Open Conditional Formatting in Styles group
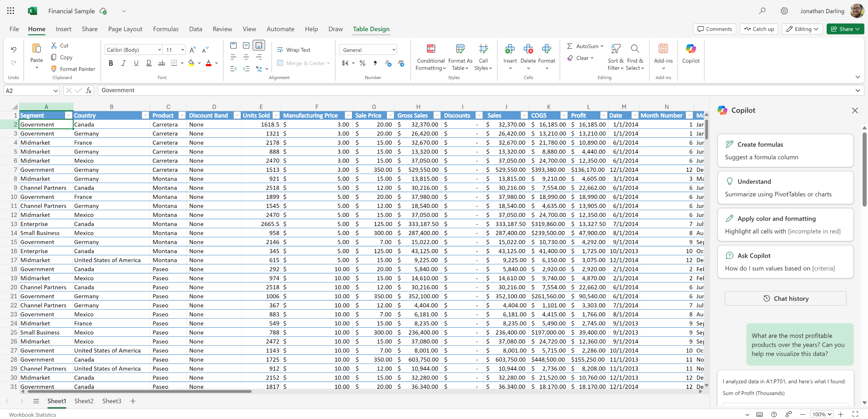 (x=431, y=57)
